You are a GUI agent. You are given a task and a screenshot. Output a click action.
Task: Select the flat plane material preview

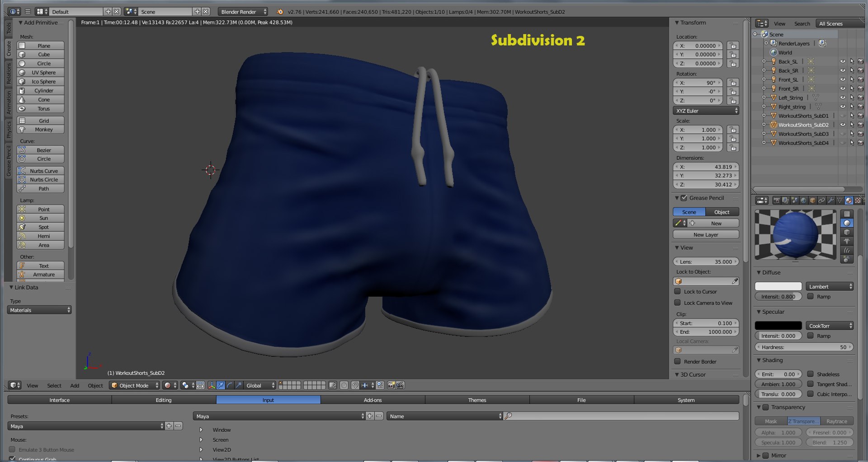847,214
